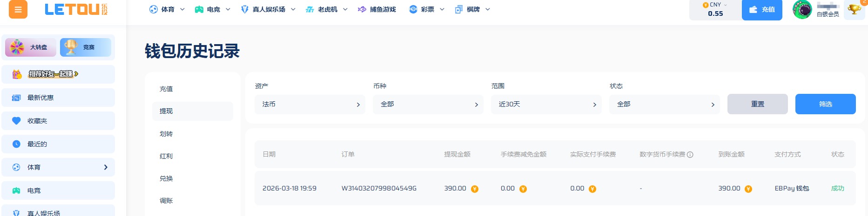Viewport: 868px width, 216px height.
Task: Open the 大转盘 spin wheel banner
Action: click(x=31, y=47)
